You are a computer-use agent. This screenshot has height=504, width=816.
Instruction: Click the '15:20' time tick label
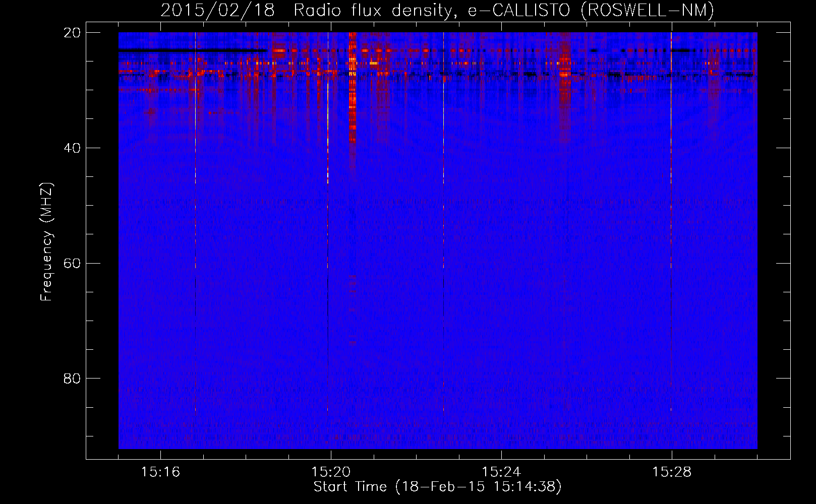point(331,472)
